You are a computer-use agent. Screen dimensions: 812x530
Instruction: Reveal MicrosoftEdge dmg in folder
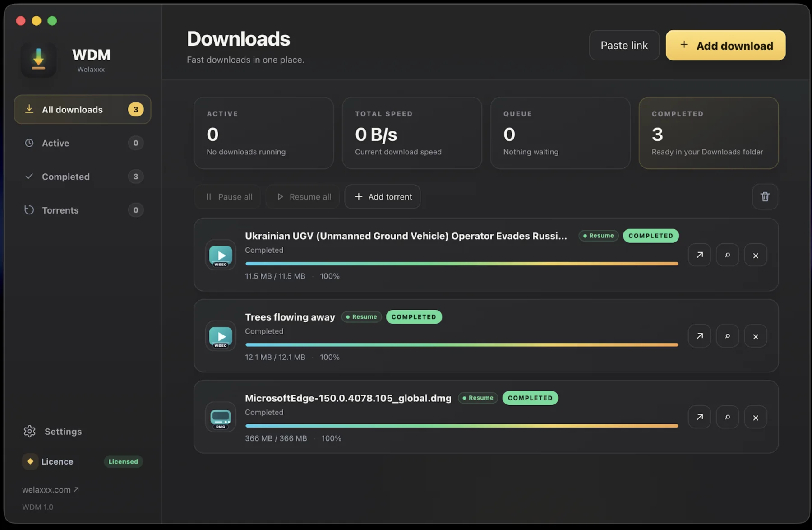tap(727, 417)
